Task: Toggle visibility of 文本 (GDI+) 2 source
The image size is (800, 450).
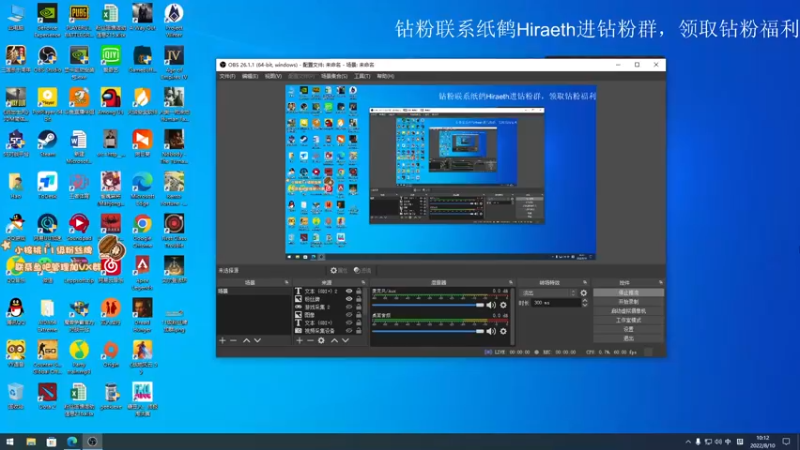Action: (x=349, y=291)
